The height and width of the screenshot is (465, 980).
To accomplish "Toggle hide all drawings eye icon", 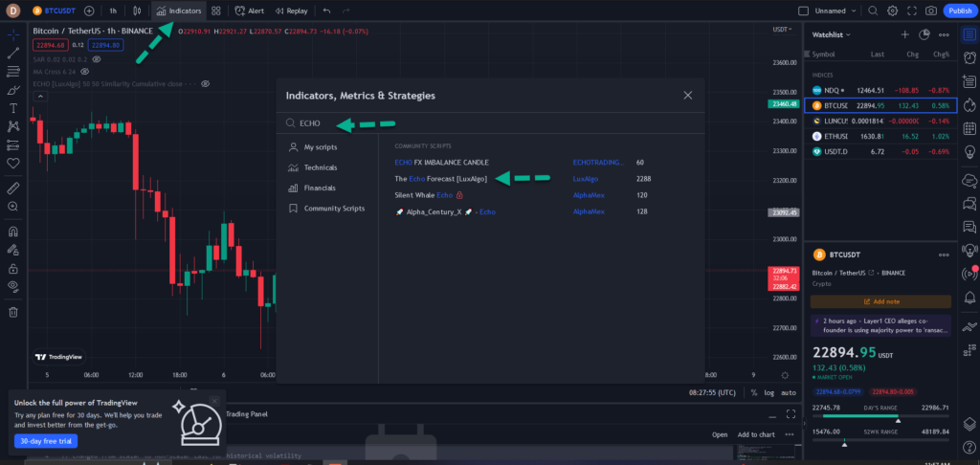I will click(13, 287).
